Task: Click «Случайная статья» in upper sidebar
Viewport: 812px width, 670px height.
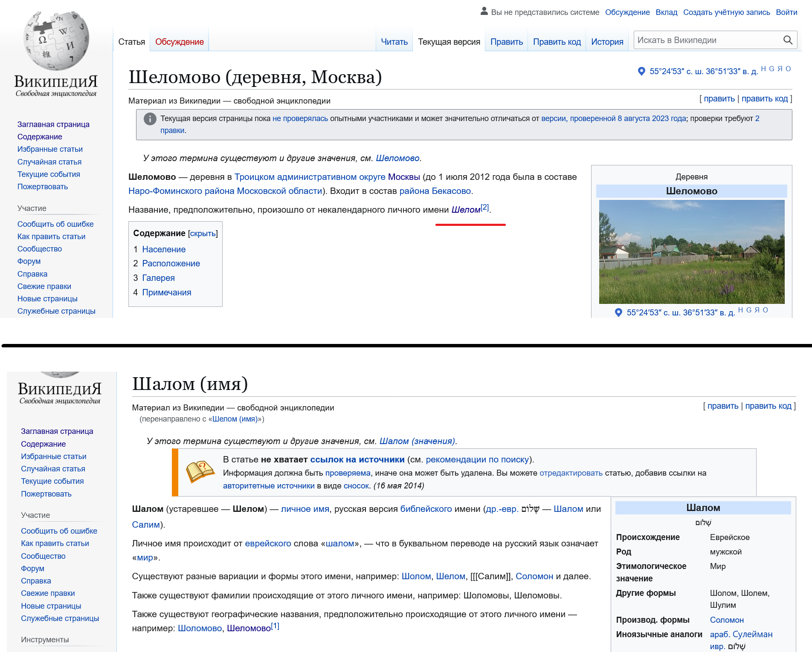Action: coord(49,162)
